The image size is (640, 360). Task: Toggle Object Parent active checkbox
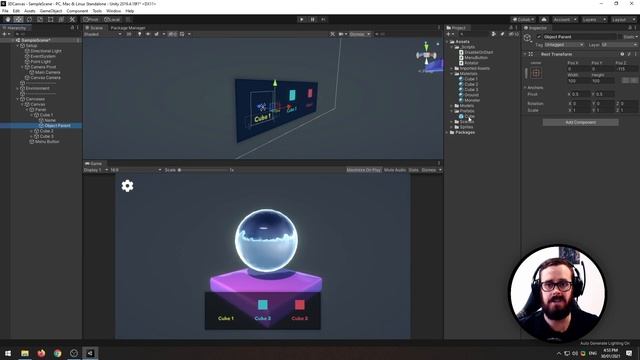pyautogui.click(x=539, y=37)
